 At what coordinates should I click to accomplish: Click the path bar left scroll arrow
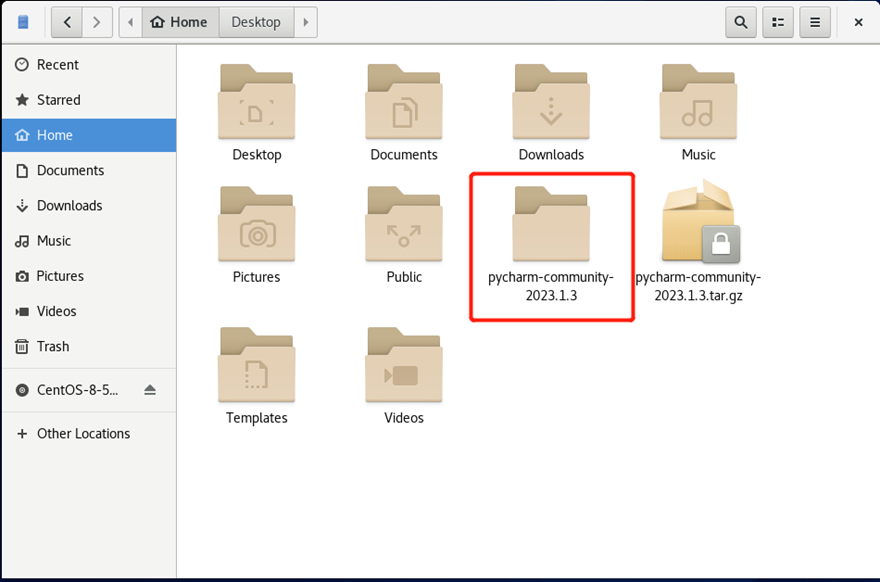130,22
